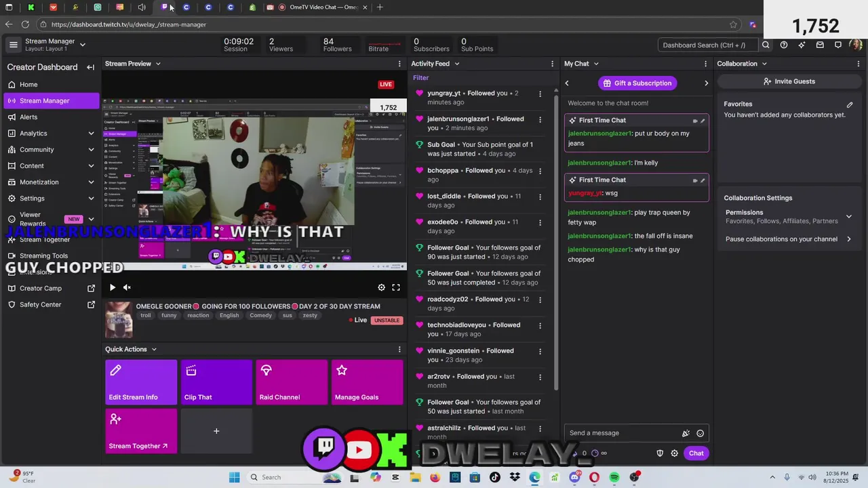Open Settings section in sidebar
Image resolution: width=868 pixels, height=488 pixels.
(x=51, y=199)
